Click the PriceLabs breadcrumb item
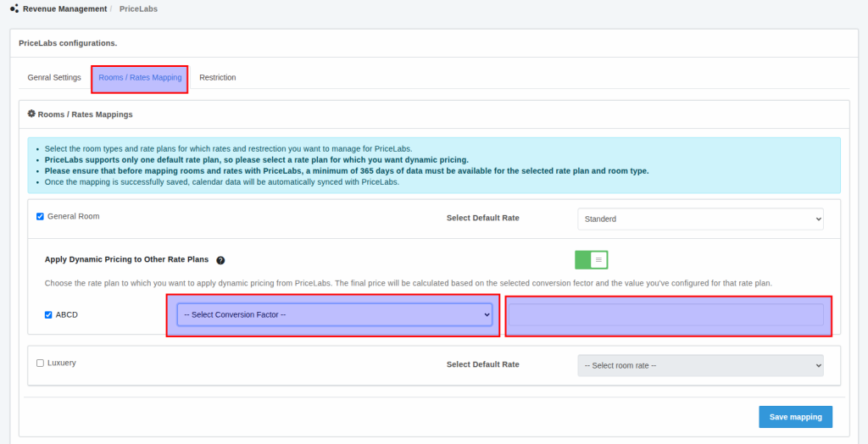 coord(138,8)
